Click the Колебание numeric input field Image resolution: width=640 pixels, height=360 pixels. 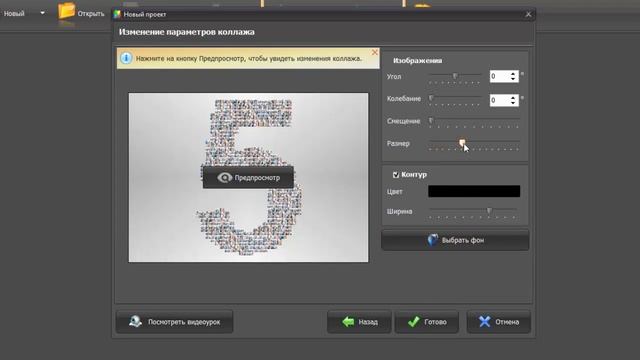(499, 100)
